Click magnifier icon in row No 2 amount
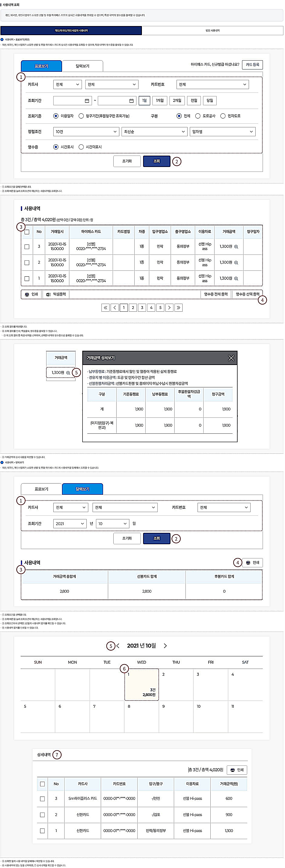Image resolution: width=285 pixels, height=868 pixels. 236,262
